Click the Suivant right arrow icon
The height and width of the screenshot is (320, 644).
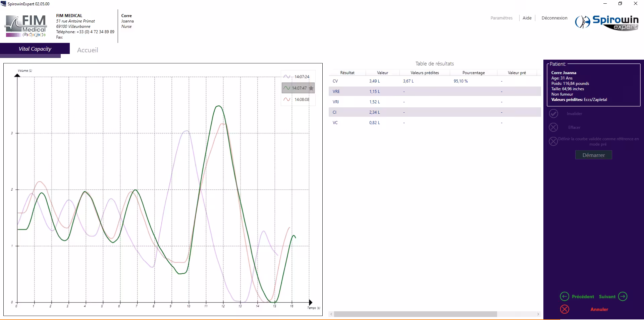click(x=623, y=297)
